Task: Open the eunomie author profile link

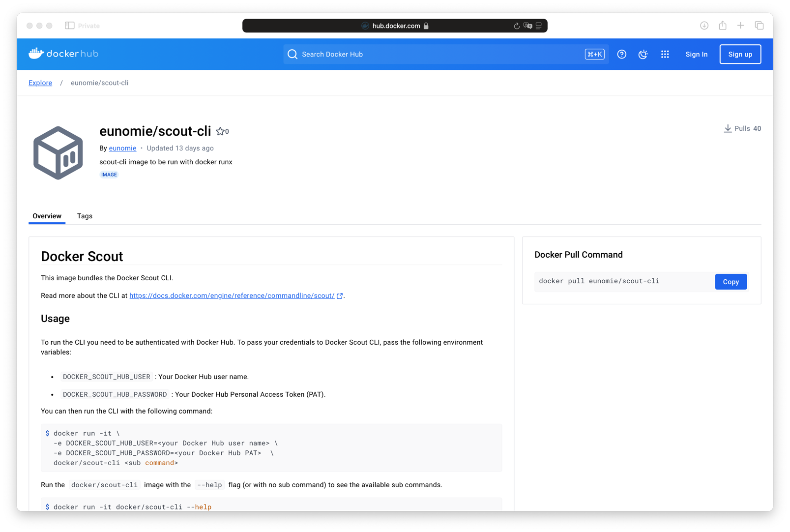Action: tap(122, 148)
